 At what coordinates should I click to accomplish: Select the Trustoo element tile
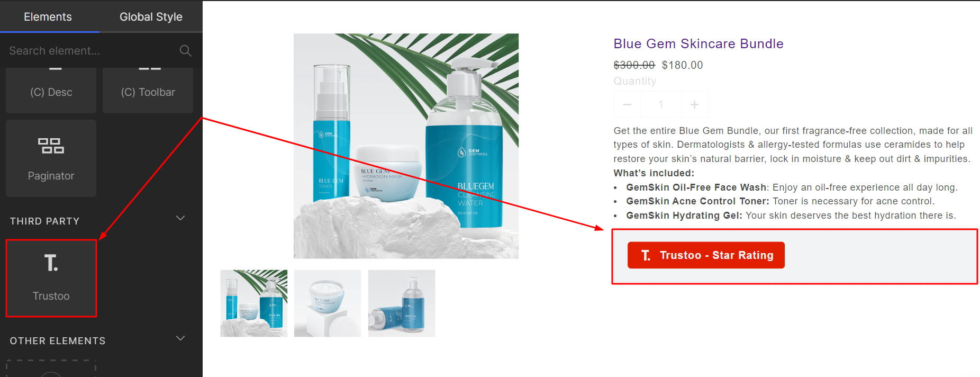51,278
